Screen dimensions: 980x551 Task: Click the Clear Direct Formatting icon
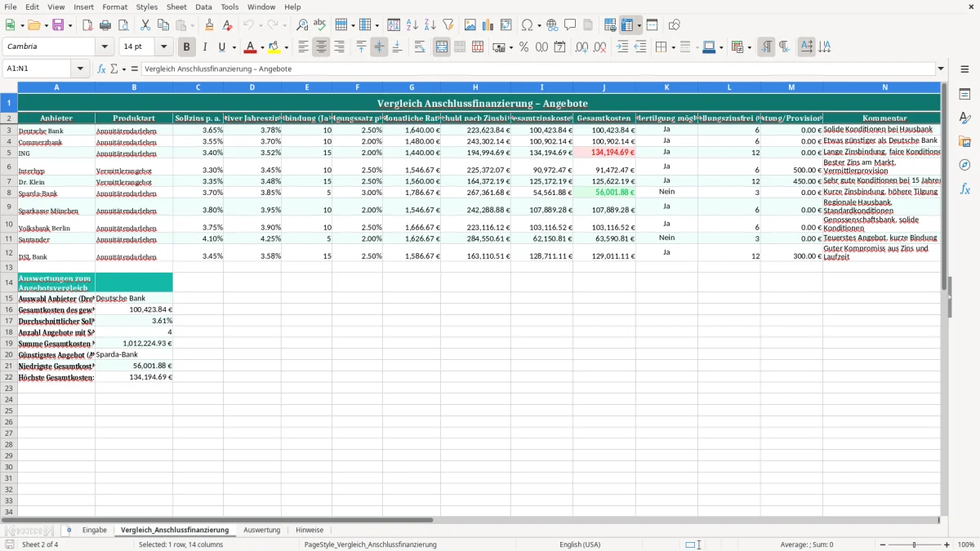coord(227,25)
